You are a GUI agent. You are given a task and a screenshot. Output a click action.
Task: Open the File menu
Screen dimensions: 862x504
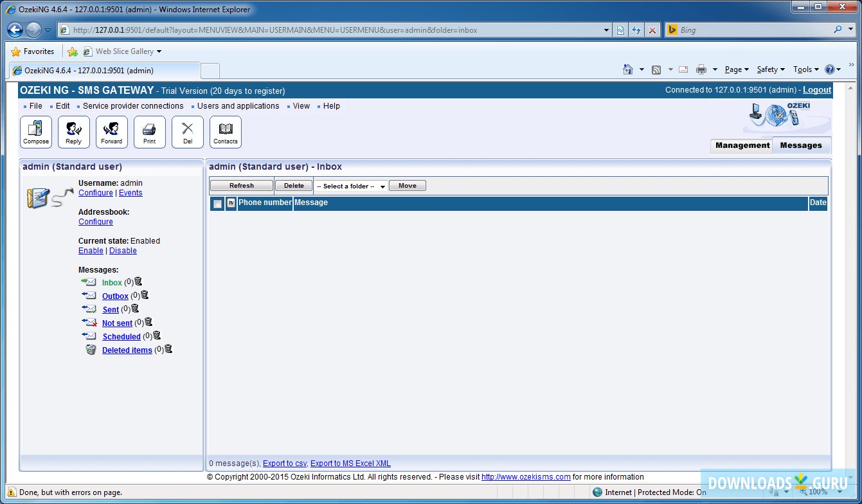click(36, 106)
